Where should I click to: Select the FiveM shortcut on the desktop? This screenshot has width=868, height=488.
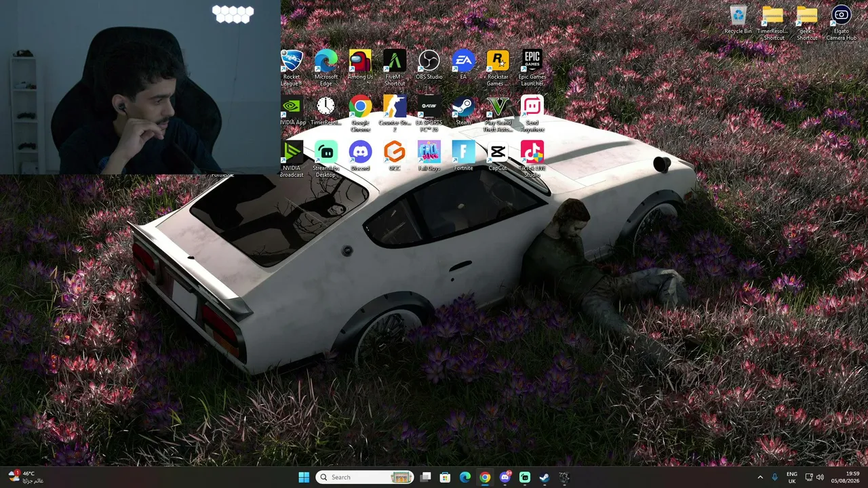coord(395,67)
